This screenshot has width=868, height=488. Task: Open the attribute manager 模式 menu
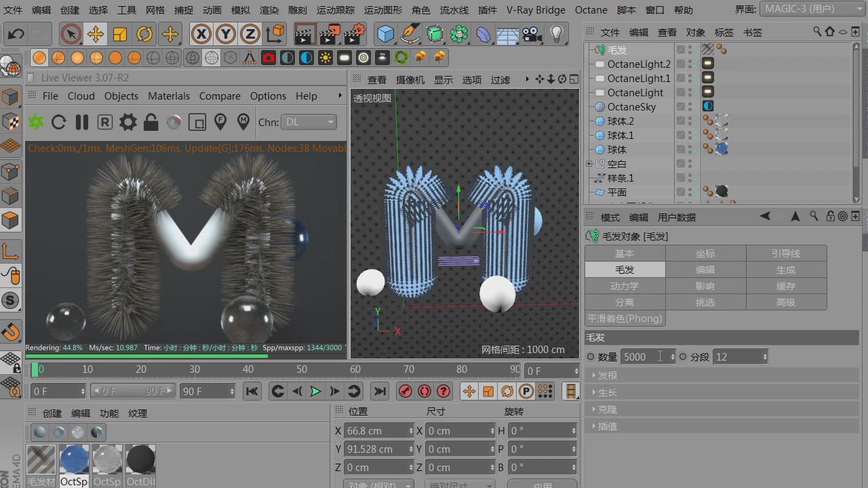(610, 218)
